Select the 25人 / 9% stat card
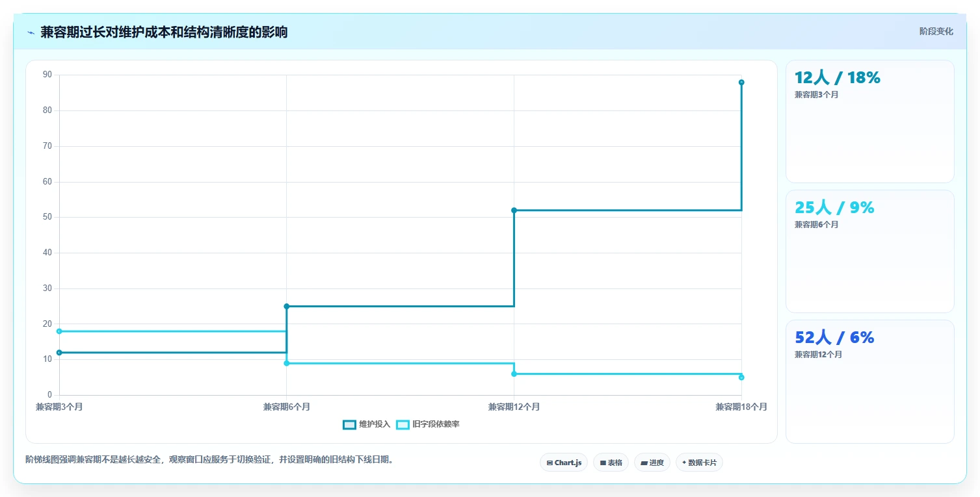Image resolution: width=980 pixels, height=497 pixels. (869, 251)
